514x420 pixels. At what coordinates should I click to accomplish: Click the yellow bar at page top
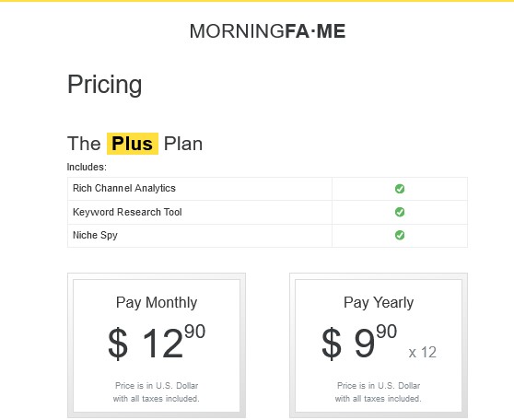click(257, 1)
